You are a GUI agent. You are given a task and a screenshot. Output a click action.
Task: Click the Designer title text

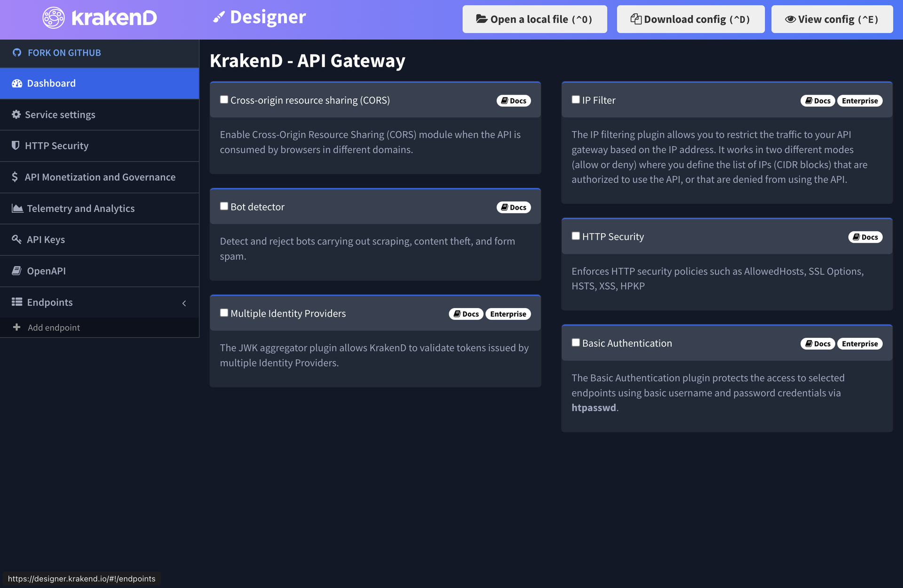point(268,17)
